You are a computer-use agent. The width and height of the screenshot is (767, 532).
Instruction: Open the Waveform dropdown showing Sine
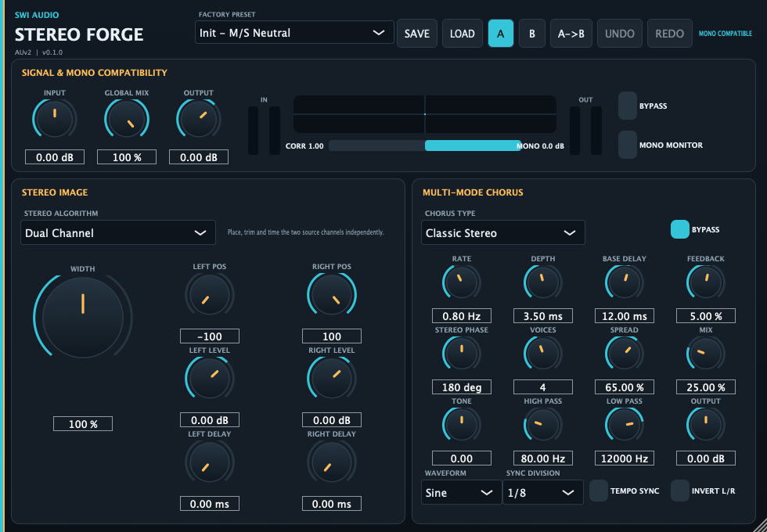click(461, 492)
